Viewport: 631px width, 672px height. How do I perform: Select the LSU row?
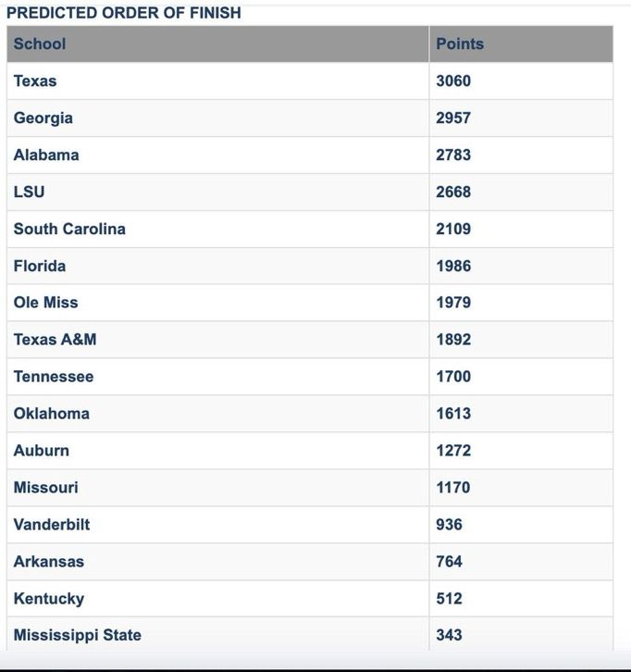click(310, 192)
